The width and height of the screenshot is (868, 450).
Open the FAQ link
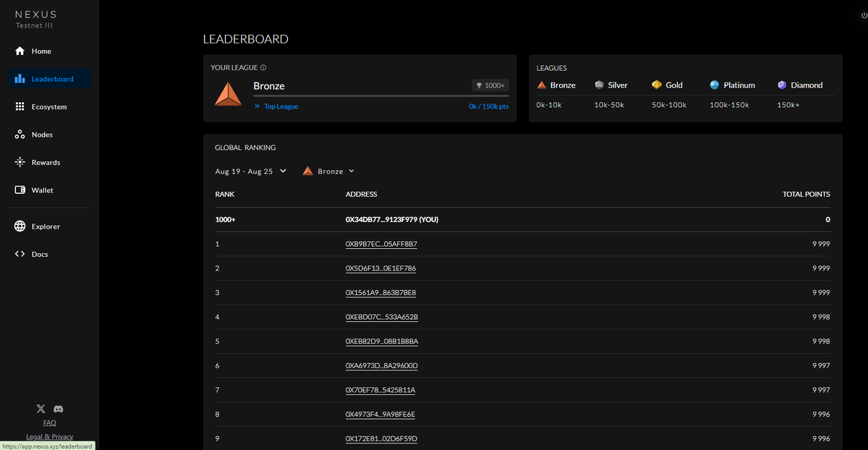49,423
